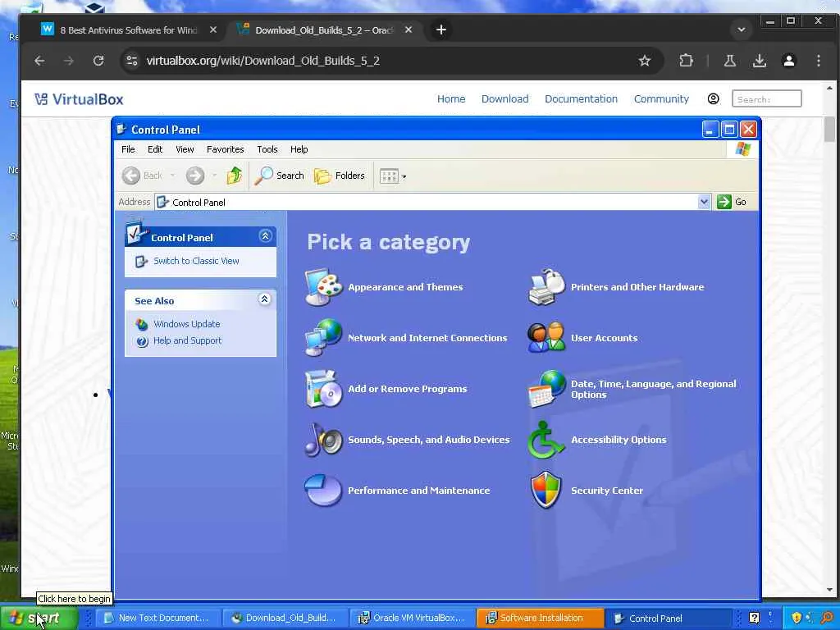Click the Forward arrow in Control Panel

195,176
